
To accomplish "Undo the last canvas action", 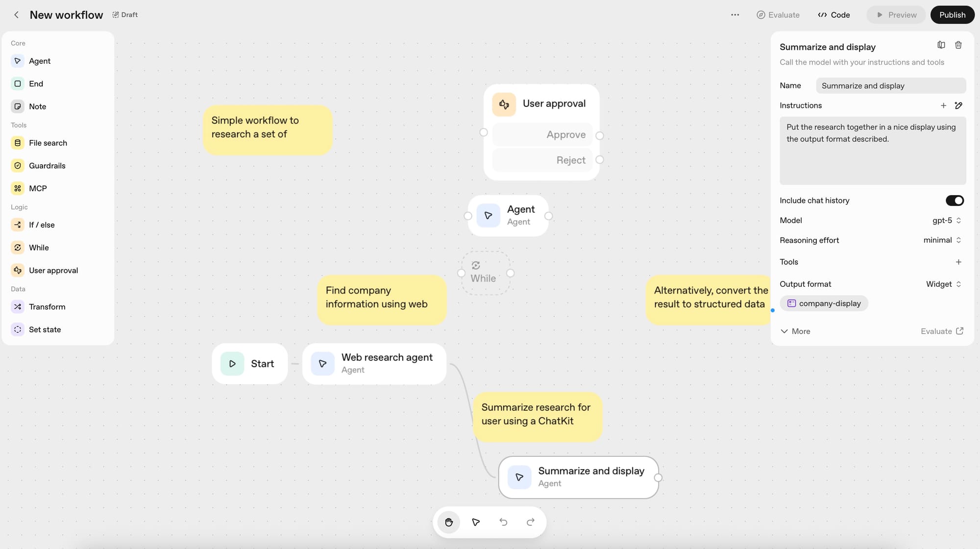I will point(503,522).
